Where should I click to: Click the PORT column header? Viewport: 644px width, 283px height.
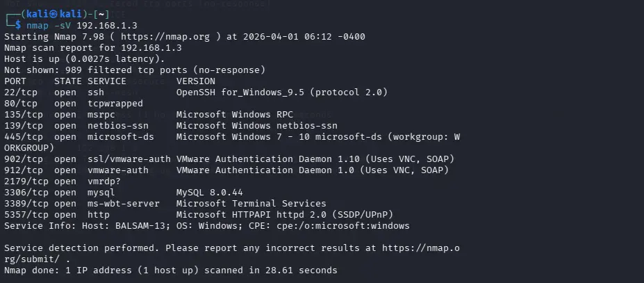pos(15,81)
